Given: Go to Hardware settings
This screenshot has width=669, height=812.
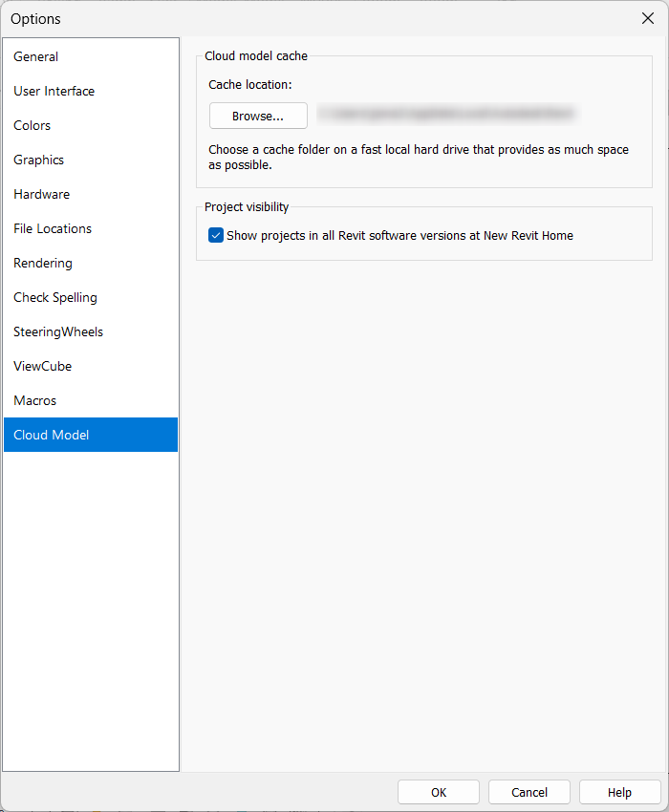Looking at the screenshot, I should pyautogui.click(x=91, y=194).
